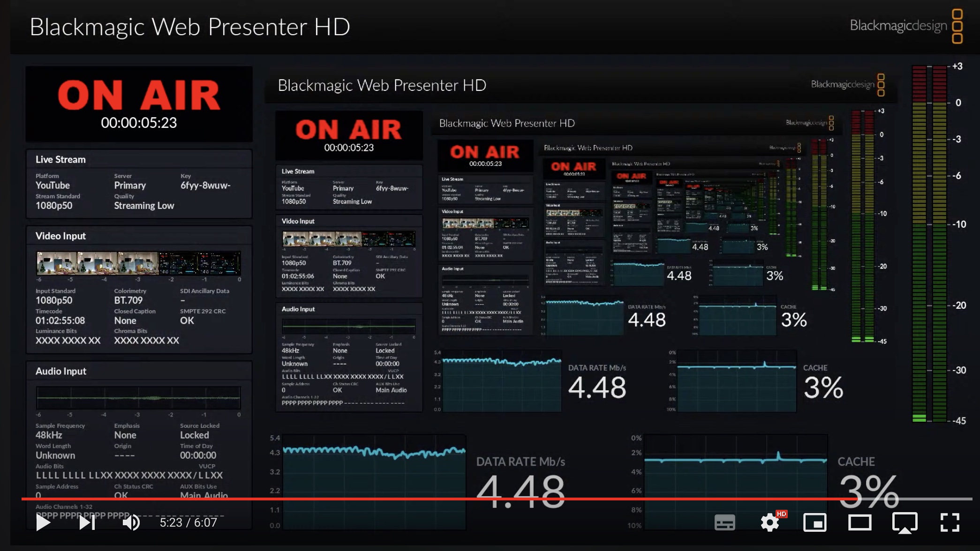Viewport: 980px width, 551px height.
Task: Click the outermost Blackmagicdesign logo at top right
Action: tap(906, 26)
